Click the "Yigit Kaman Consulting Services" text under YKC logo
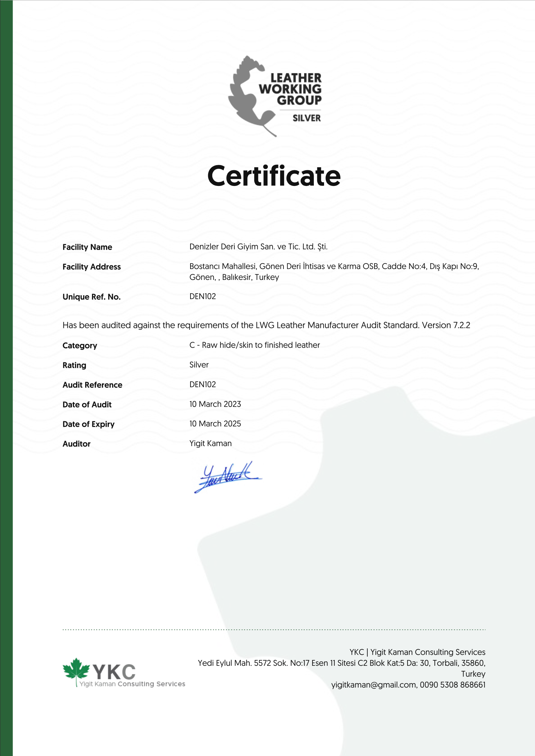Screen dimensions: 535x756 pyautogui.click(x=132, y=684)
